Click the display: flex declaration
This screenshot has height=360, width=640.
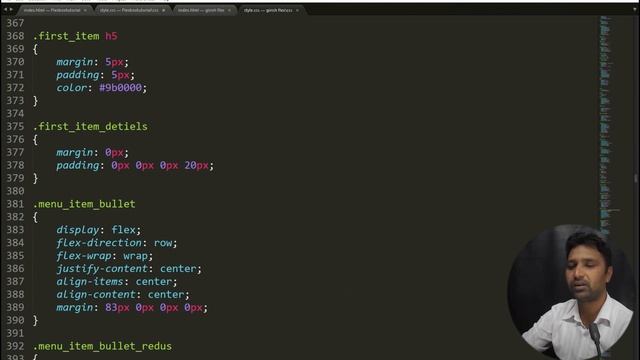coord(98,230)
